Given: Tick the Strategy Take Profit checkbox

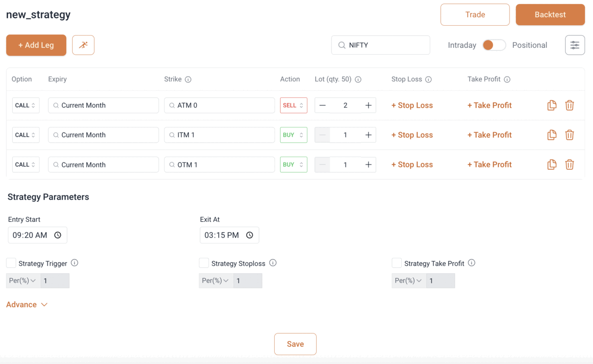Looking at the screenshot, I should click(x=397, y=263).
